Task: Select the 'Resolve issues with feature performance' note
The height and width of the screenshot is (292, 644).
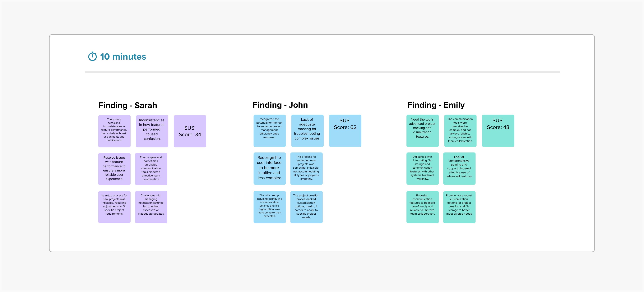Action: (x=114, y=169)
